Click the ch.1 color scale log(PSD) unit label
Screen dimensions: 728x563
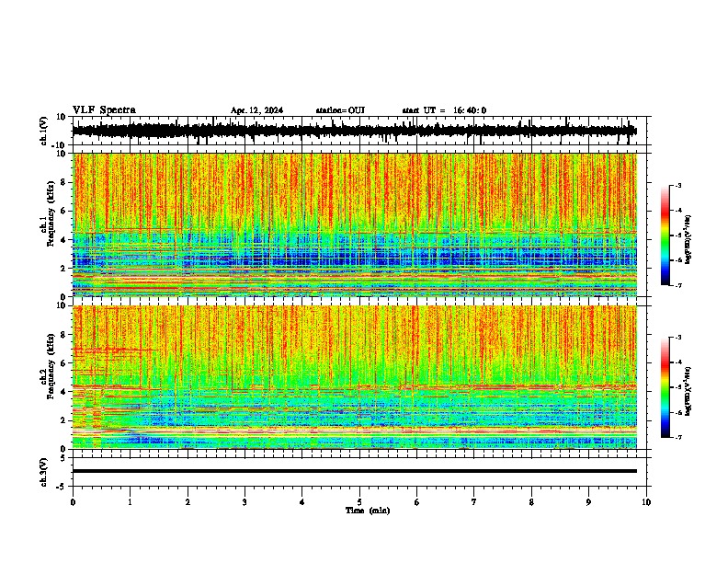click(688, 239)
